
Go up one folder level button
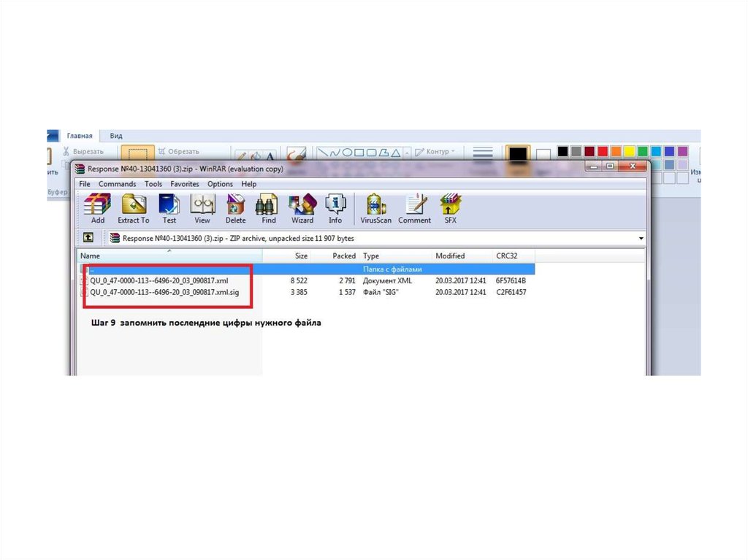(88, 238)
